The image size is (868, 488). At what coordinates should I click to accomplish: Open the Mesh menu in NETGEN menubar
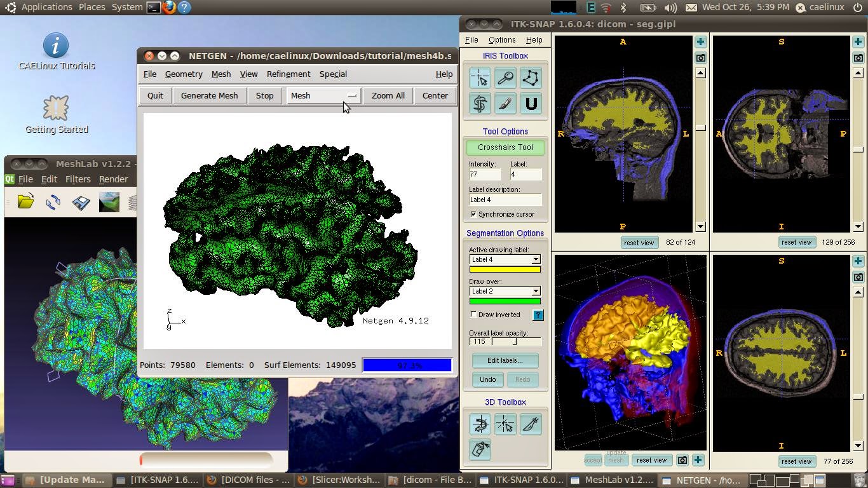point(221,74)
